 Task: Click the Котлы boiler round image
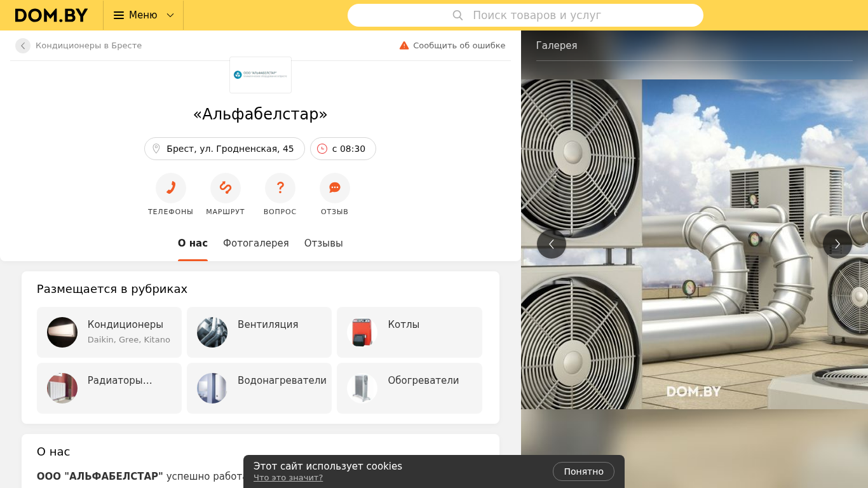[362, 332]
